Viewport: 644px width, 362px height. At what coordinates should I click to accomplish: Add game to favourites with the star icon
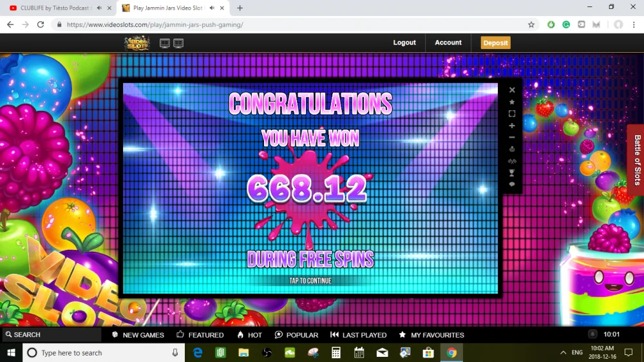tap(512, 102)
